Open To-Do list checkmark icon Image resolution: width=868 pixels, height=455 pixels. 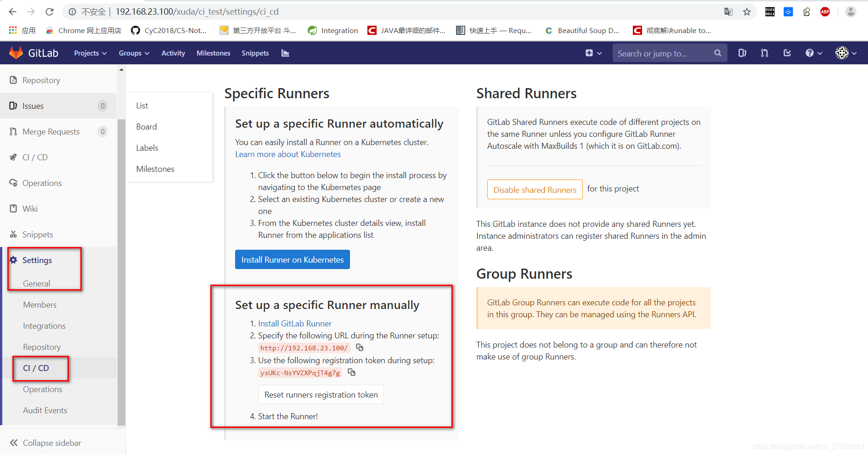tap(787, 53)
